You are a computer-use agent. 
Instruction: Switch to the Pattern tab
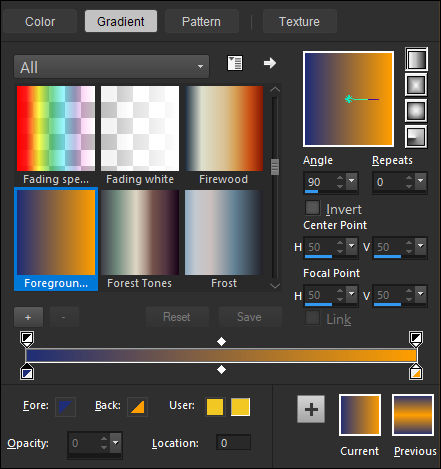coord(201,22)
